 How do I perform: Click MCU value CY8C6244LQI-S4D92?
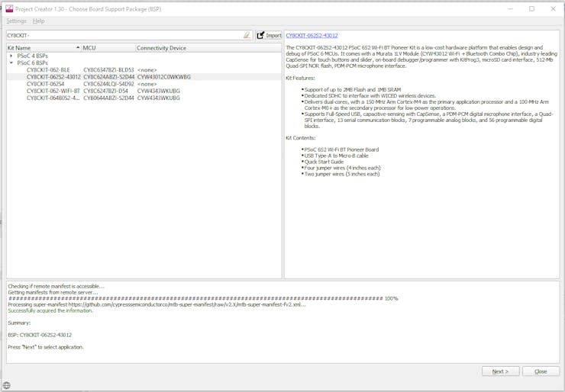[108, 84]
